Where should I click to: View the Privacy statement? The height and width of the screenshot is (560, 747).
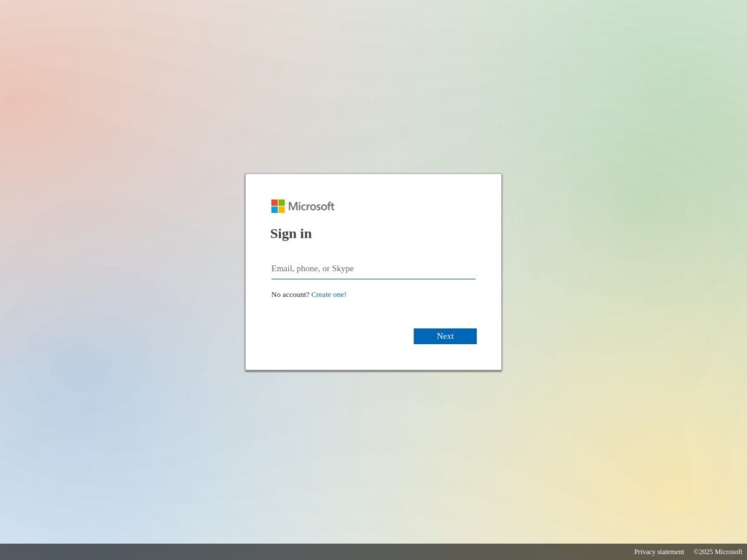coord(659,552)
